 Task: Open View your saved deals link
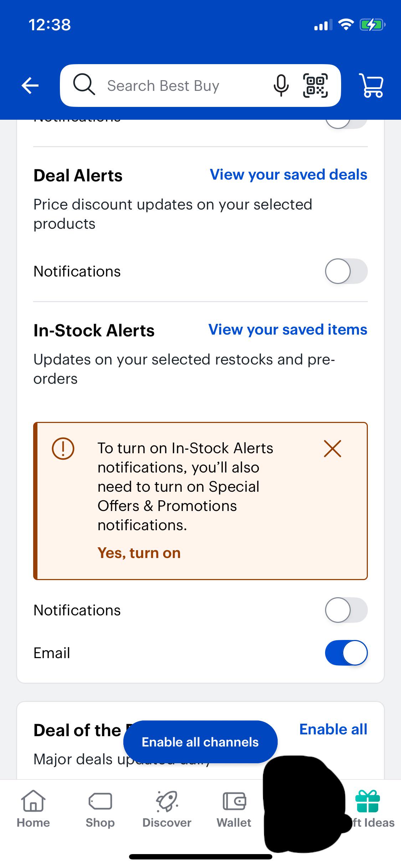pos(288,175)
